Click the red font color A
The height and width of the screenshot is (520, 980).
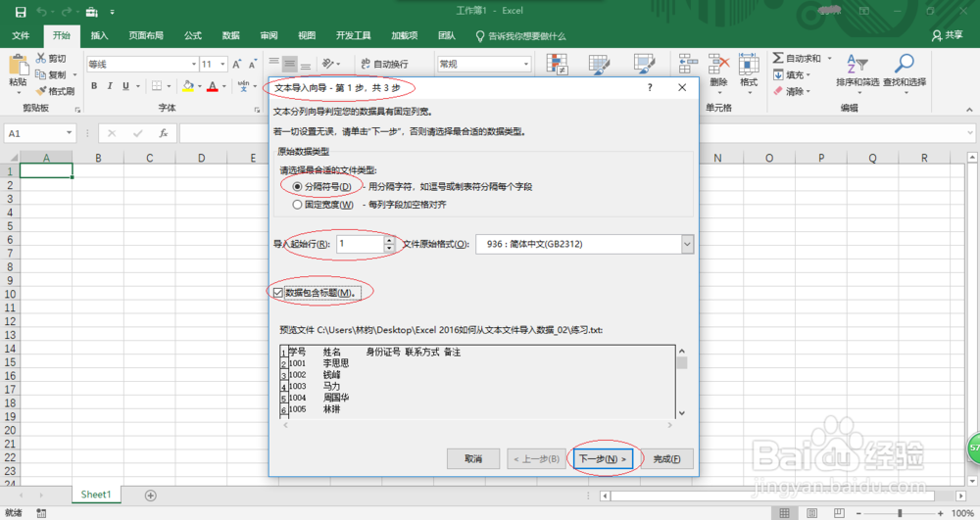(213, 86)
